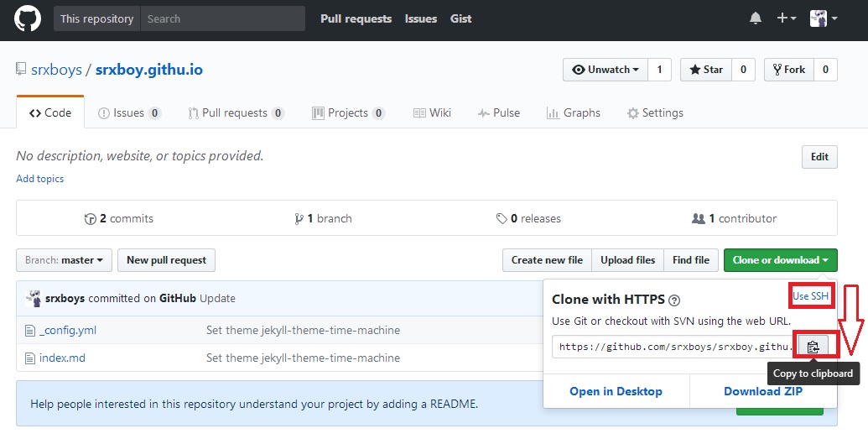This screenshot has width=868, height=444.
Task: Open the Update commit message link
Action: click(x=217, y=298)
